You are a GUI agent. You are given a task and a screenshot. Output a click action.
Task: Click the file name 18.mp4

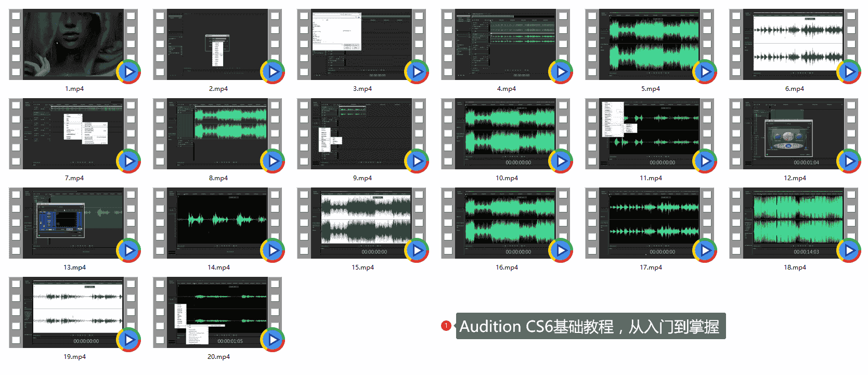(x=795, y=267)
